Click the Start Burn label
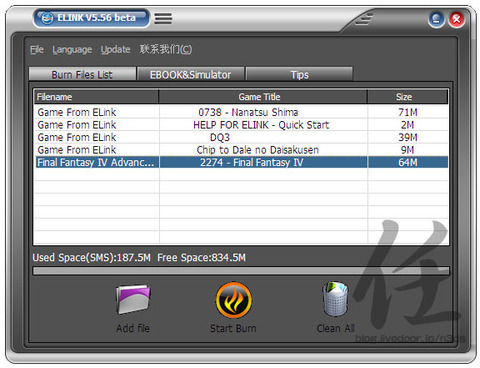 [x=233, y=328]
